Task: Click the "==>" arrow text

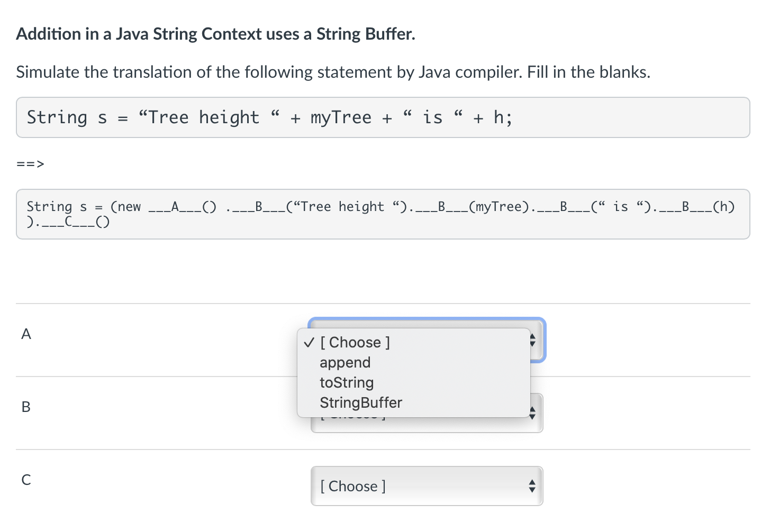Action: pos(30,164)
